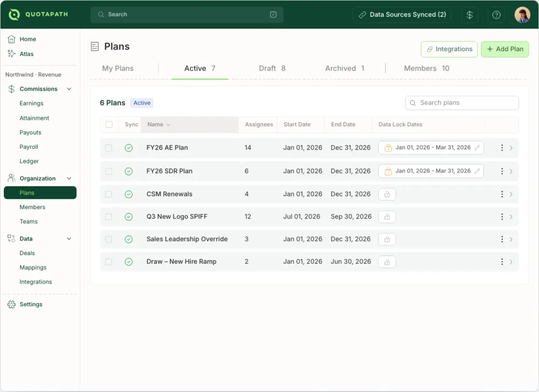Open Atlas in the sidebar
The height and width of the screenshot is (392, 539).
coord(20,53)
